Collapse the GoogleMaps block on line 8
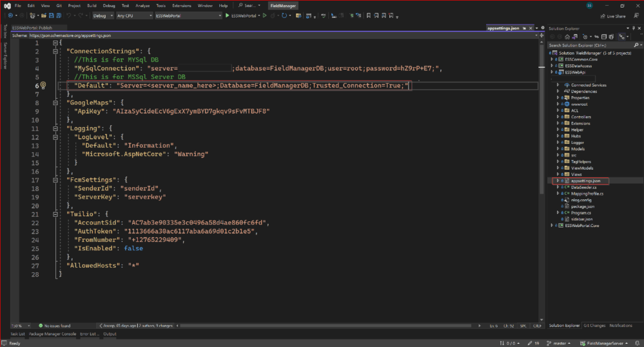Image resolution: width=644 pixels, height=347 pixels. (55, 102)
